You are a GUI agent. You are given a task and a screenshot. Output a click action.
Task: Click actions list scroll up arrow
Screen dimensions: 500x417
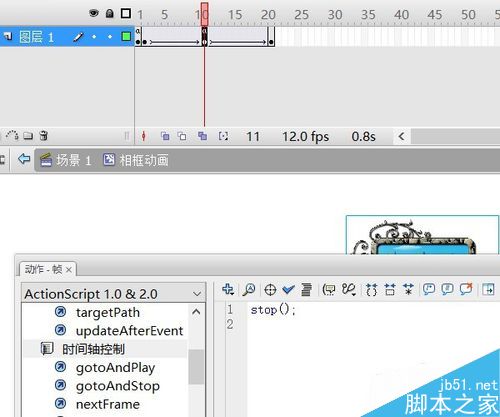[x=196, y=312]
